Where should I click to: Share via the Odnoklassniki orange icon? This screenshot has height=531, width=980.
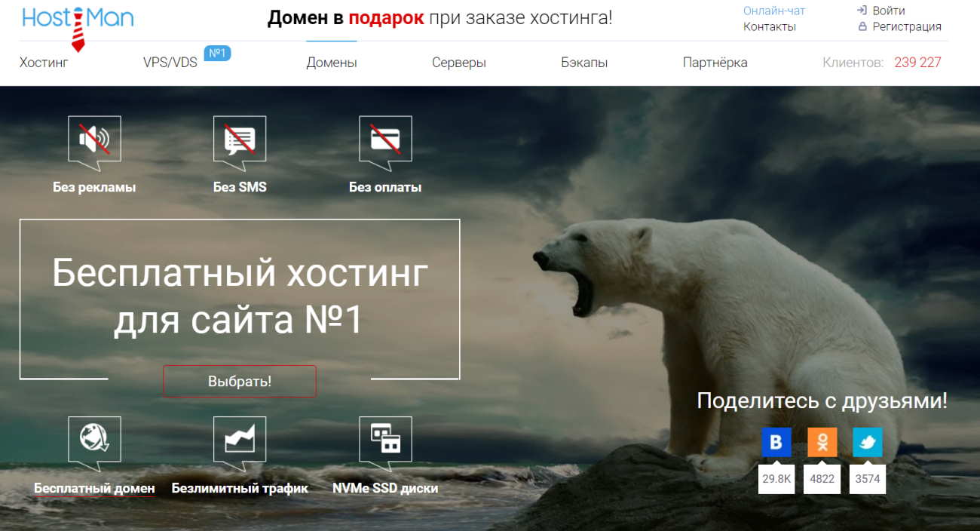point(822,443)
